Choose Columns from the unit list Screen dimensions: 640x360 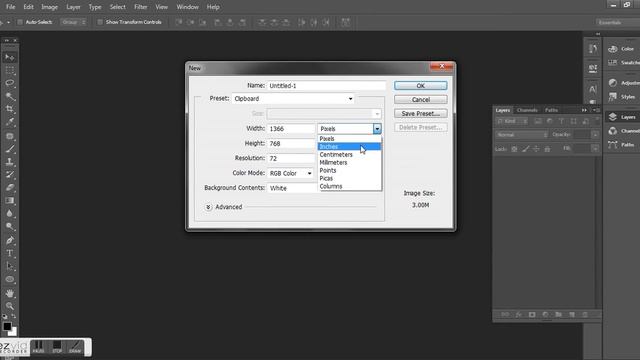pos(349,186)
